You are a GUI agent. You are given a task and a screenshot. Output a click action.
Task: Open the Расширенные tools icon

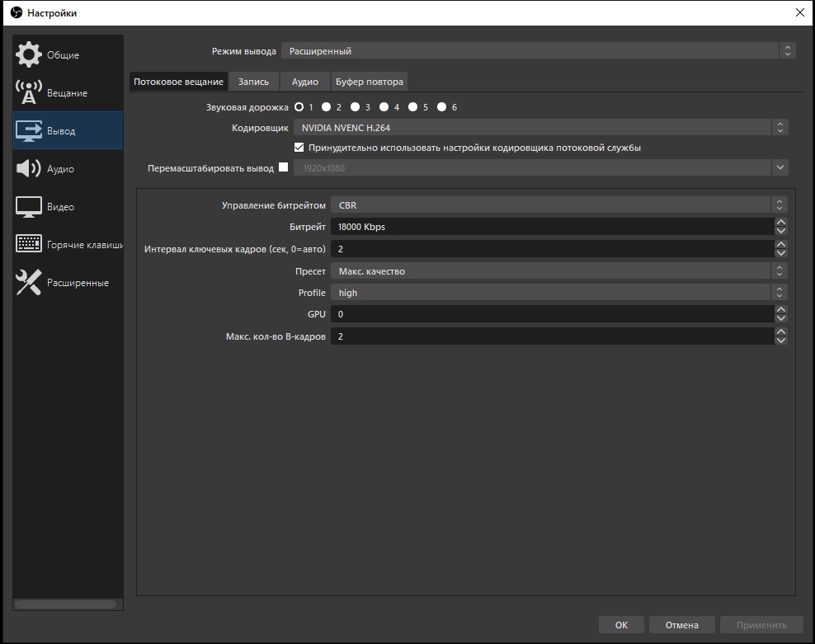click(x=28, y=282)
